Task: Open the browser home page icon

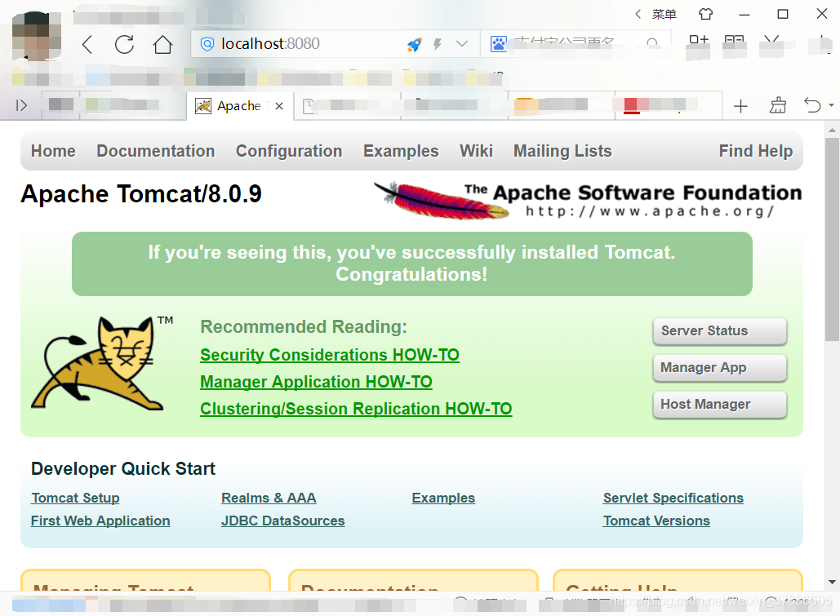Action: [x=162, y=44]
